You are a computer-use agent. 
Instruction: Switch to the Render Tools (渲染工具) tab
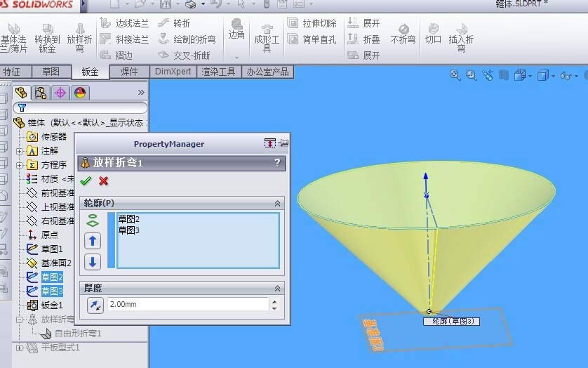coord(219,72)
